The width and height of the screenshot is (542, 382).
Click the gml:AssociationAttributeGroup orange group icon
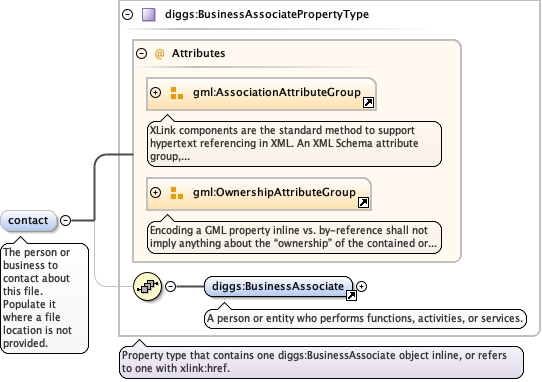177,93
